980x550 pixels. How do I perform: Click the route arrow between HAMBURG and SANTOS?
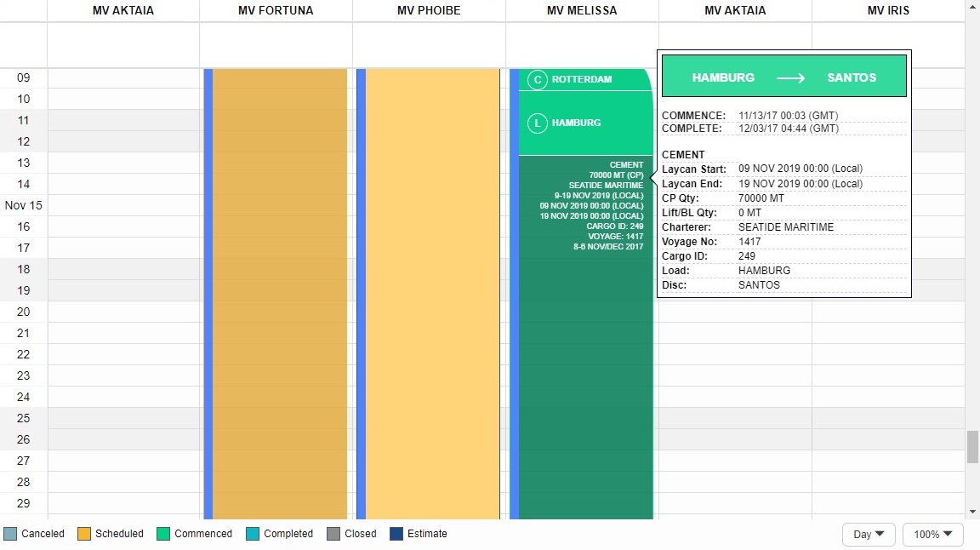[790, 77]
